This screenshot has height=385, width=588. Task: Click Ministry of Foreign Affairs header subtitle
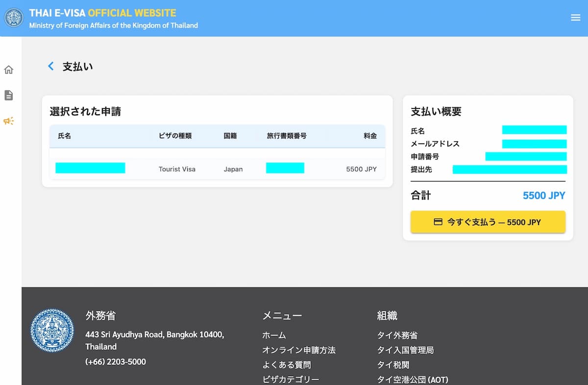click(x=114, y=26)
